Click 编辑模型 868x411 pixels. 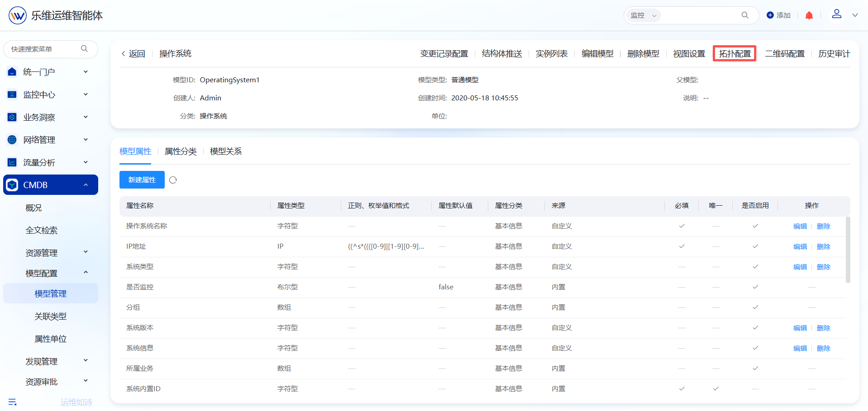[597, 54]
